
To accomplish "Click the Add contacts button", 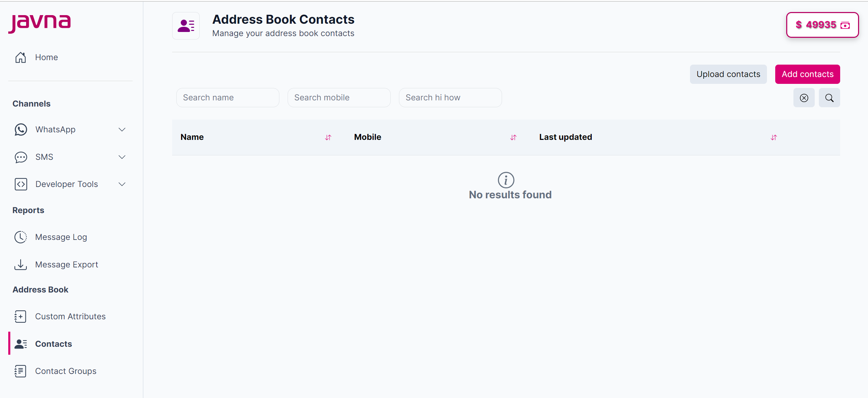I will (807, 74).
